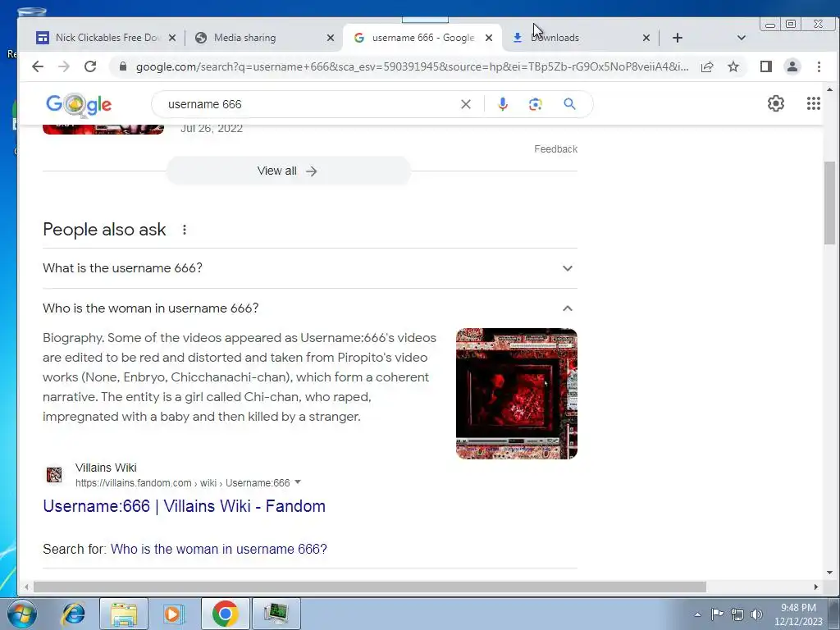Click the scroll right arrow

coord(816,587)
